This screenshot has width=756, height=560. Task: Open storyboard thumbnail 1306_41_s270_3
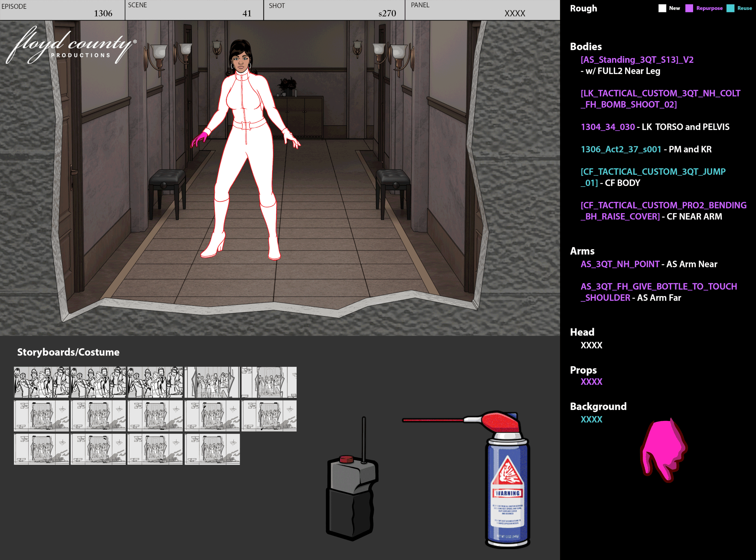coord(155,382)
